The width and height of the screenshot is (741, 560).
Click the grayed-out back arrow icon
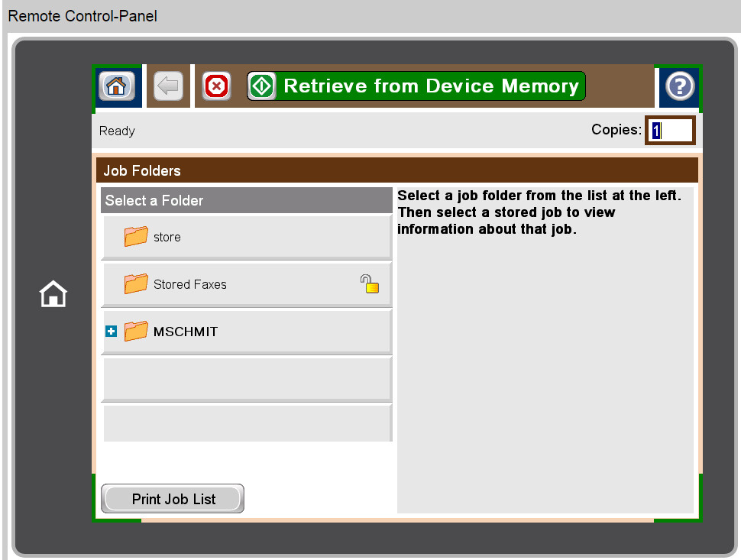pos(167,86)
